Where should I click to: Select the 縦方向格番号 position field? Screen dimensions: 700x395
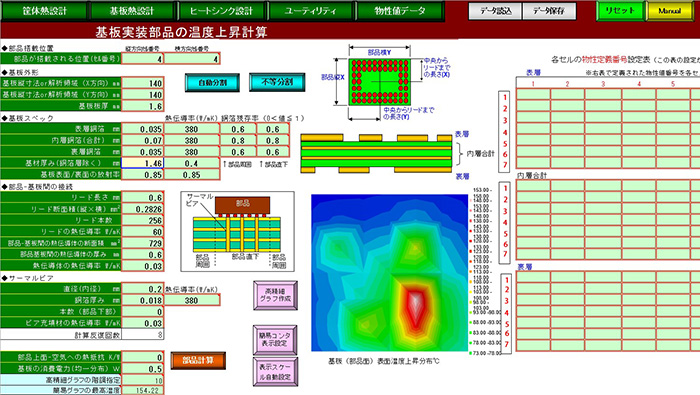coord(142,58)
